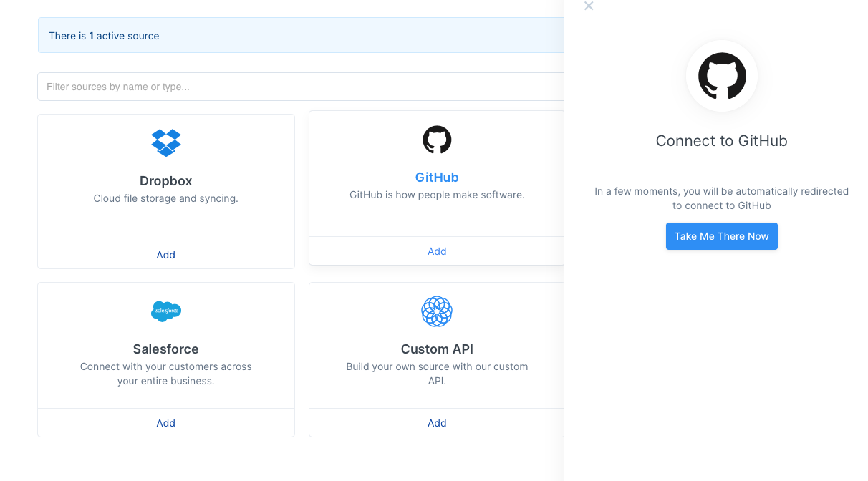This screenshot has width=868, height=481.
Task: Click the automatic redirect message text
Action: pos(721,198)
